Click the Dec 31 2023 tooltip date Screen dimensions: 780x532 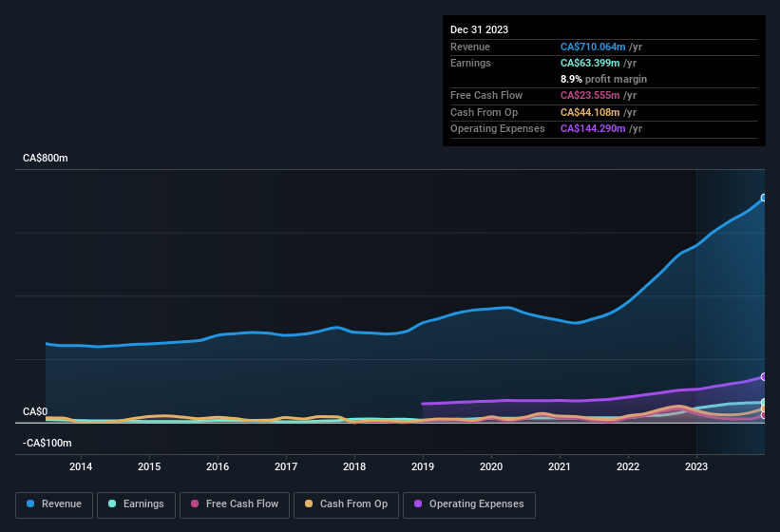479,29
